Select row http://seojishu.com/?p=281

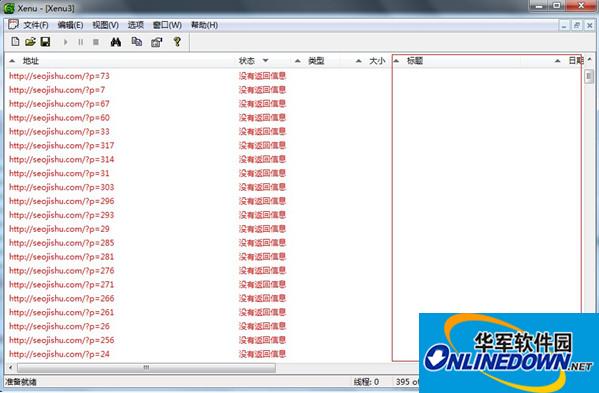click(62, 257)
